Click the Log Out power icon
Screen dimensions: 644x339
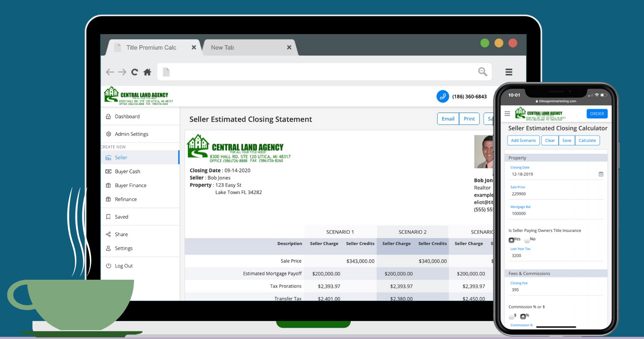[108, 266]
